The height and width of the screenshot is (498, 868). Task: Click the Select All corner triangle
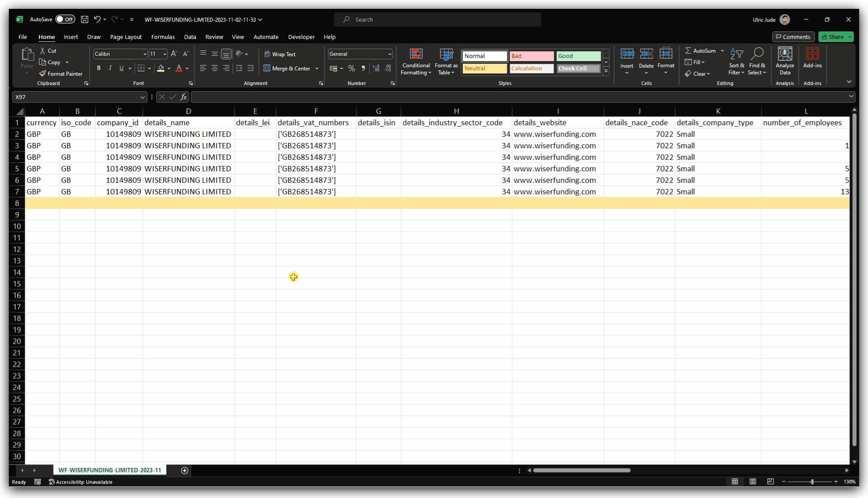click(19, 111)
